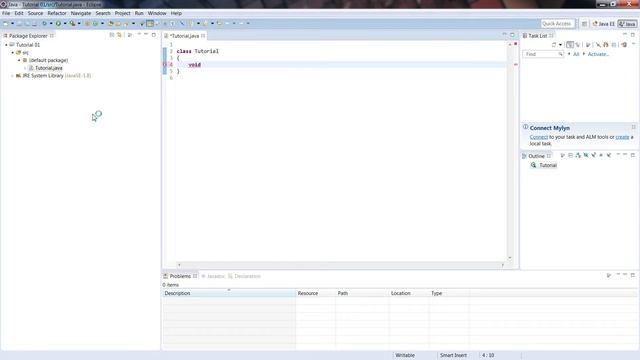Open the New Task dropdown arrow
This screenshot has height=360, width=640.
pos(560,45)
